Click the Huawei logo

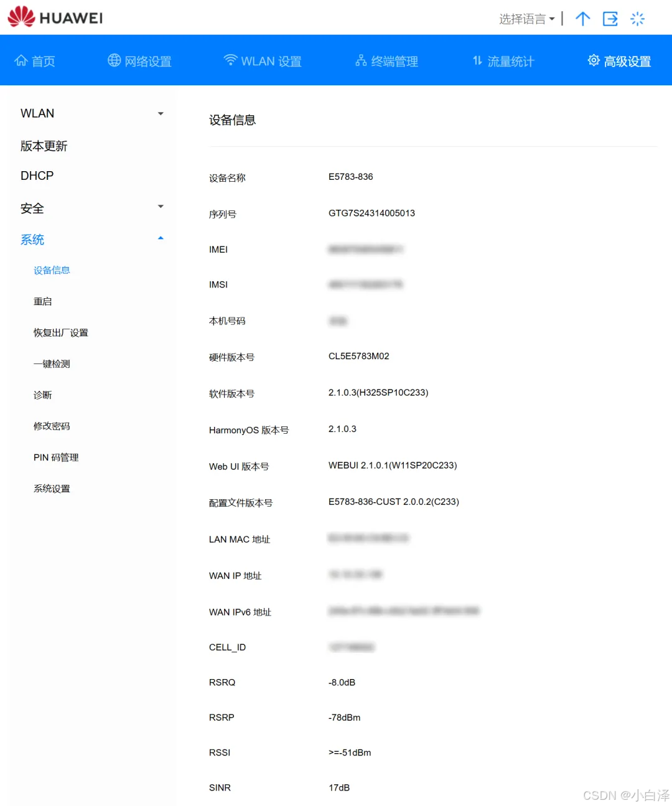point(55,17)
